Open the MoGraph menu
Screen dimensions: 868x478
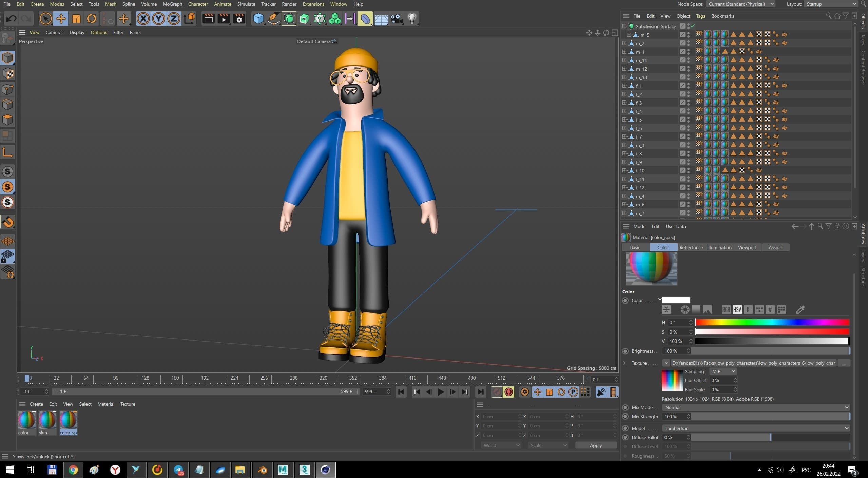pos(172,4)
